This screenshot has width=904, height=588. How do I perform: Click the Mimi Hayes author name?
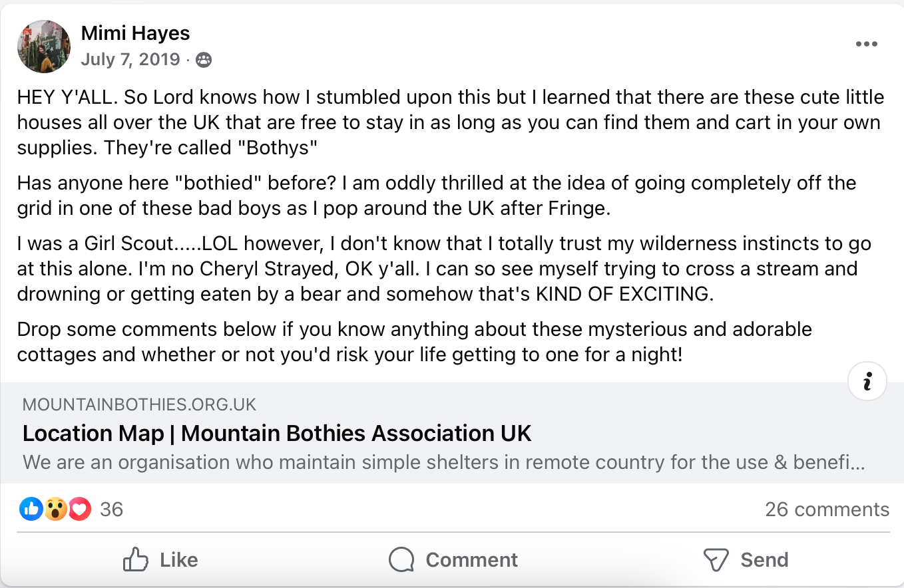click(x=135, y=33)
